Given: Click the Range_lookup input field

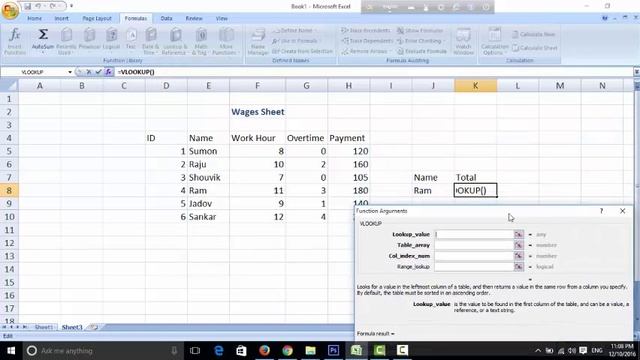Looking at the screenshot, I should (x=474, y=267).
